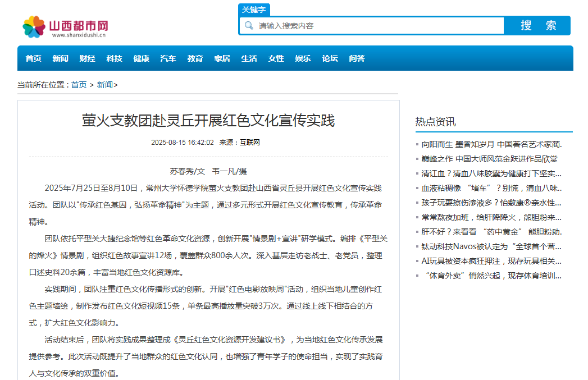Click the magnifier icon in search box

click(x=248, y=26)
